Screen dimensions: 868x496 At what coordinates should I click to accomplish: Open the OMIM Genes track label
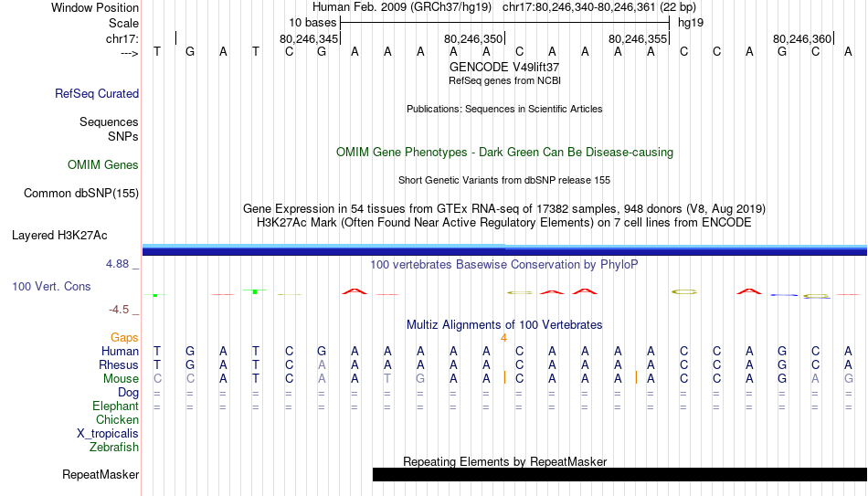coord(103,165)
